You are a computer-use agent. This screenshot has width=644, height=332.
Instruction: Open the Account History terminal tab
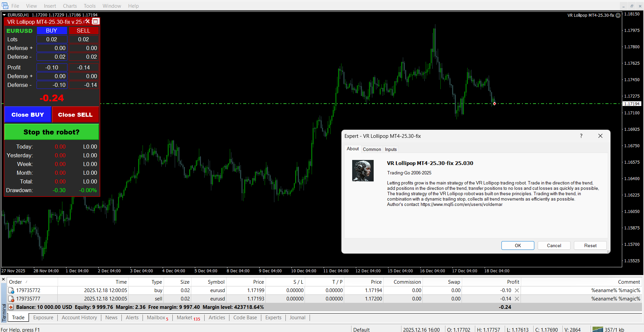pos(79,318)
